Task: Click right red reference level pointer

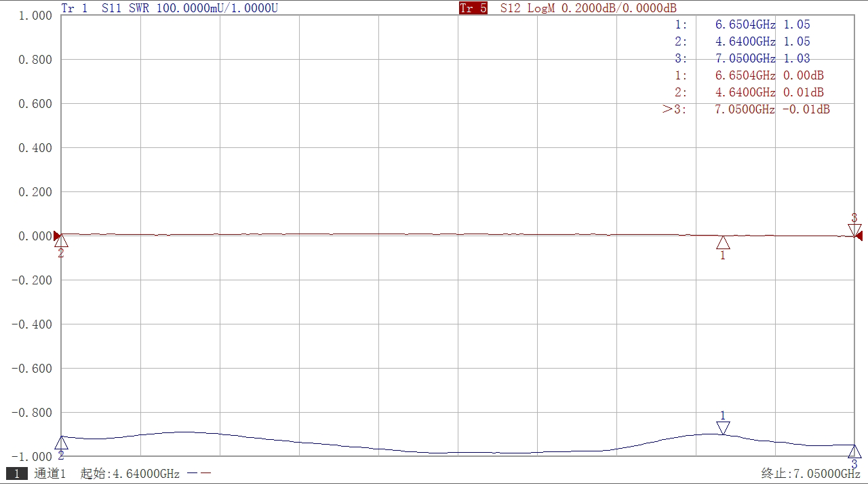Action: click(859, 236)
